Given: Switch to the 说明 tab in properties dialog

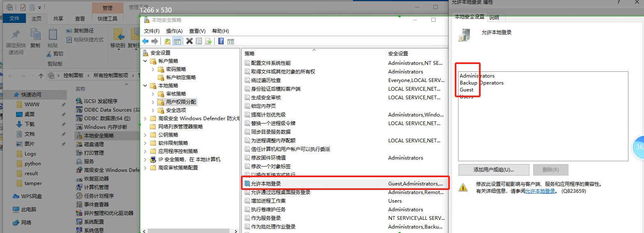Looking at the screenshot, I should [494, 17].
